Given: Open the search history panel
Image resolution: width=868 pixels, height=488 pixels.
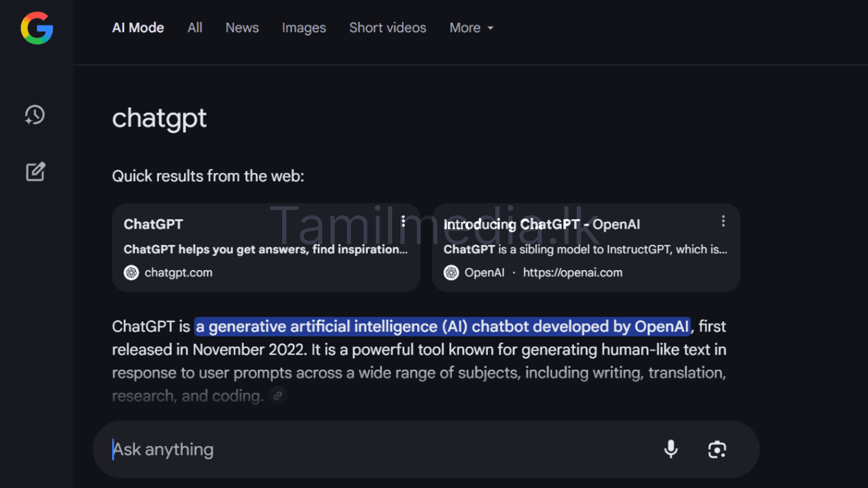Looking at the screenshot, I should (x=34, y=115).
